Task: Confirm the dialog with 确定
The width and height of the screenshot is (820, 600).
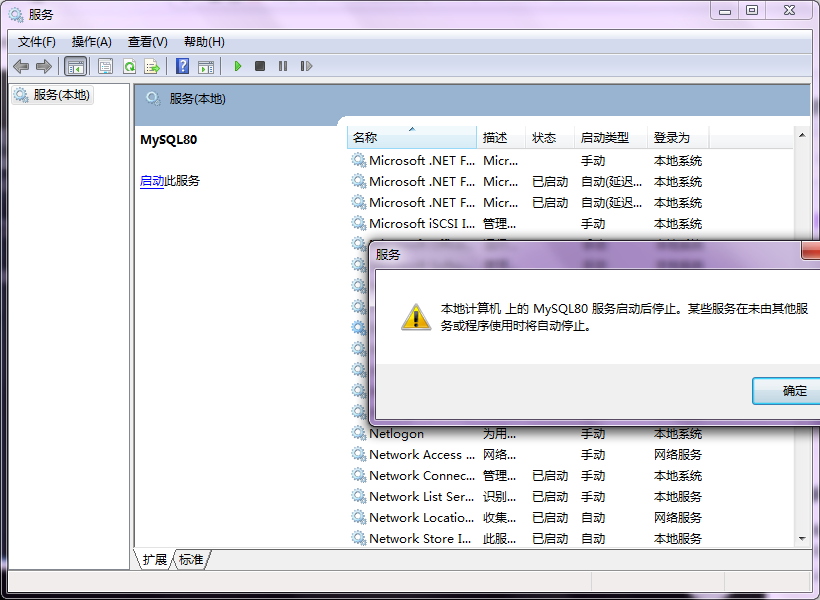Action: coord(787,391)
